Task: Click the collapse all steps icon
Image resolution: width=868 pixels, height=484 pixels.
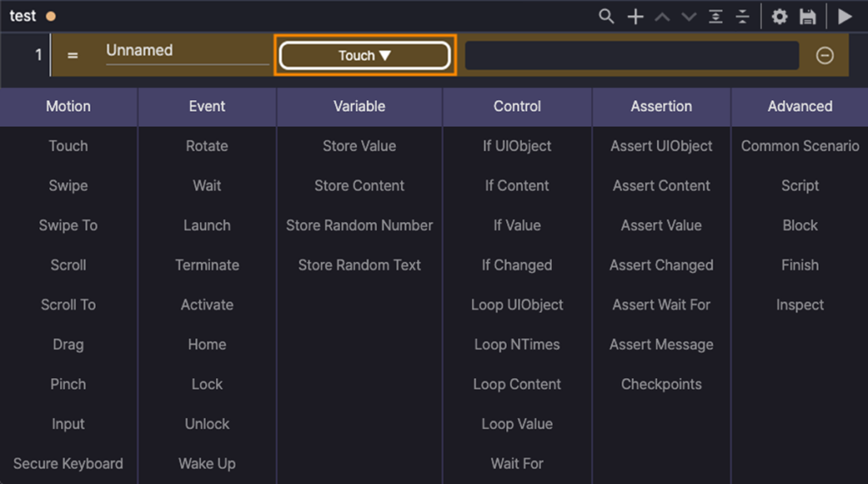Action: 743,16
